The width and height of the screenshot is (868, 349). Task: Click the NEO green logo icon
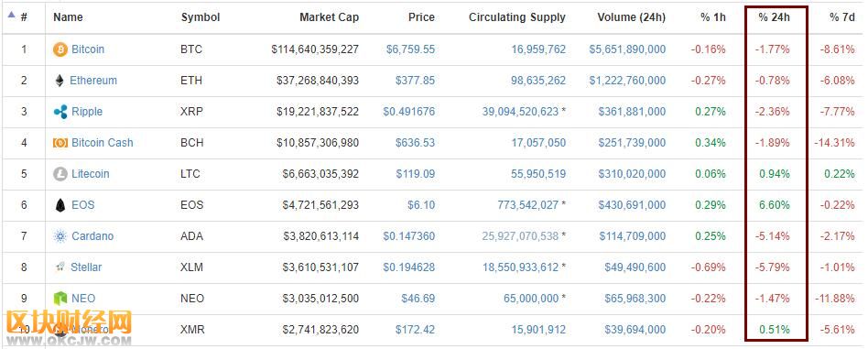pos(60,299)
